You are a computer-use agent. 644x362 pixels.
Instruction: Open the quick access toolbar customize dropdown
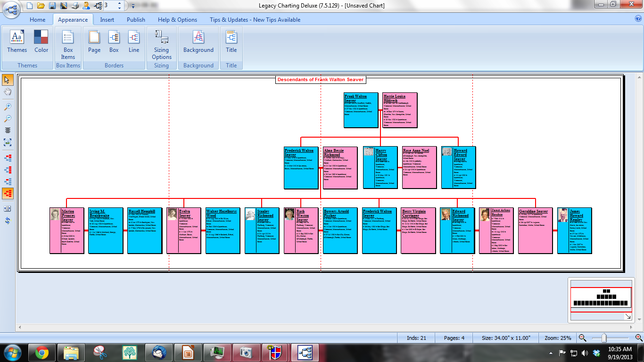point(133,6)
